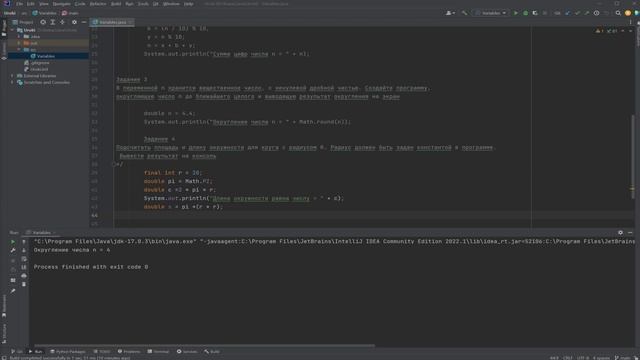Open the Variables run configuration dropdown
Viewport: 640px width, 360px height.
[x=491, y=13]
